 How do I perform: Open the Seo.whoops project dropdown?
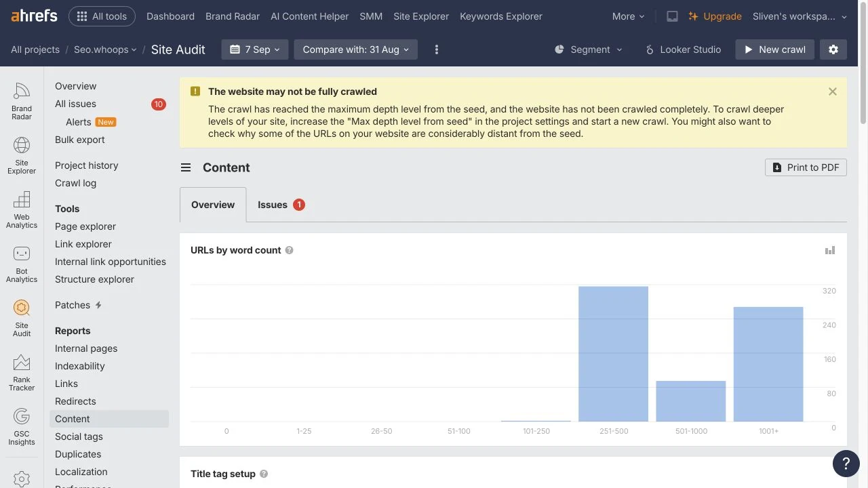105,49
